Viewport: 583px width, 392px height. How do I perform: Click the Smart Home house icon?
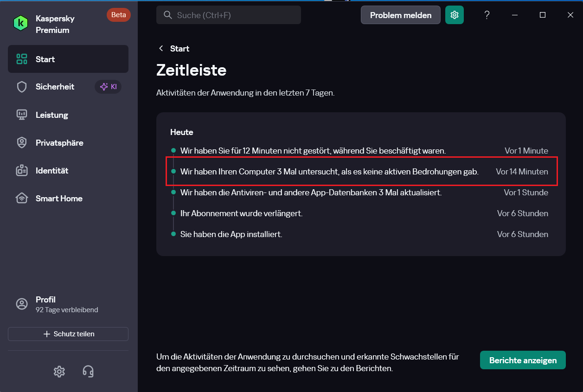pyautogui.click(x=22, y=198)
